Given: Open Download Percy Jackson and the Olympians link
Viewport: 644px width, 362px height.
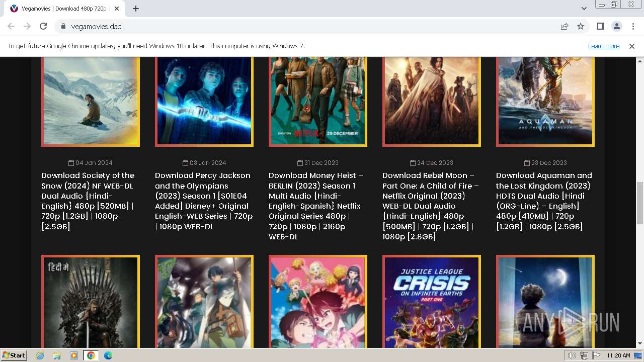Looking at the screenshot, I should click(x=204, y=201).
